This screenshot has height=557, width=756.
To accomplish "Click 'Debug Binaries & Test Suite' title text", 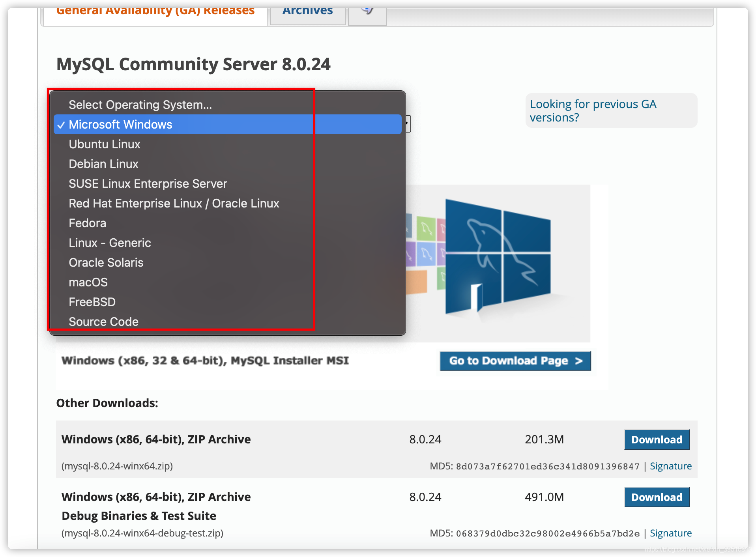I will click(139, 516).
